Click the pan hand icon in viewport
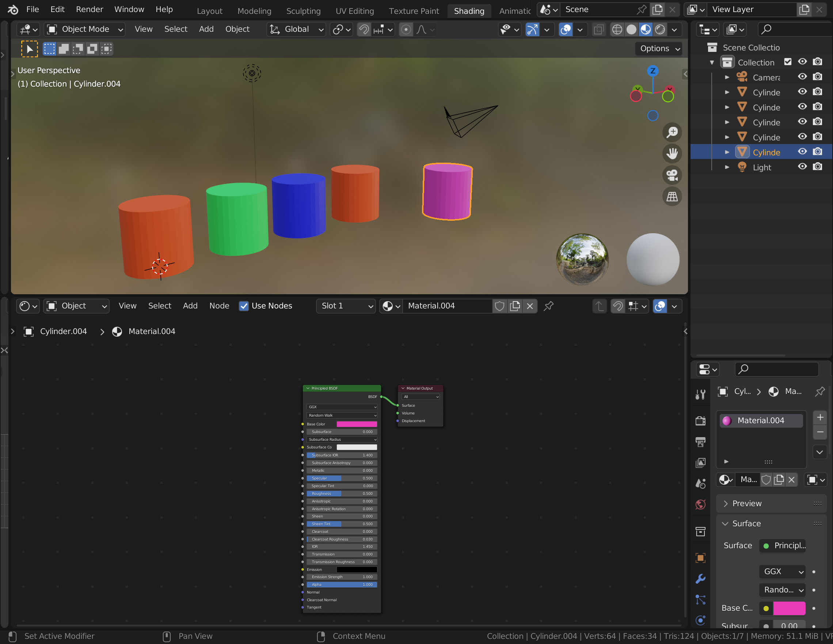The height and width of the screenshot is (644, 833). click(672, 154)
